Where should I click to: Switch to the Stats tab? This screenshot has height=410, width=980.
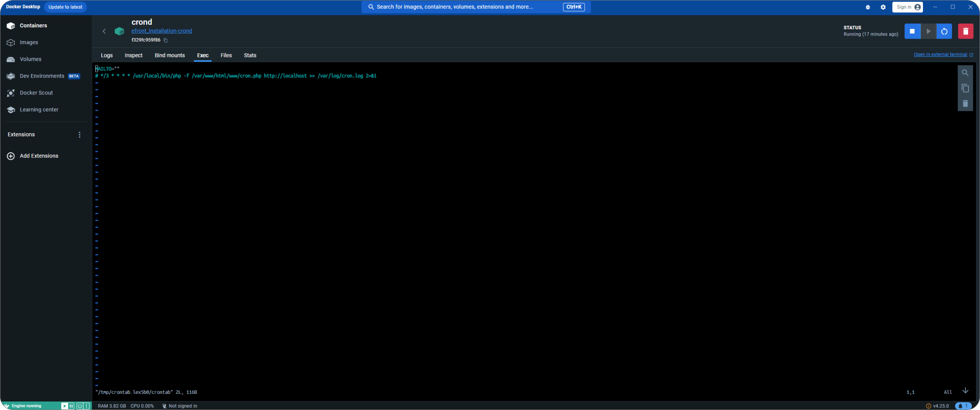(250, 56)
